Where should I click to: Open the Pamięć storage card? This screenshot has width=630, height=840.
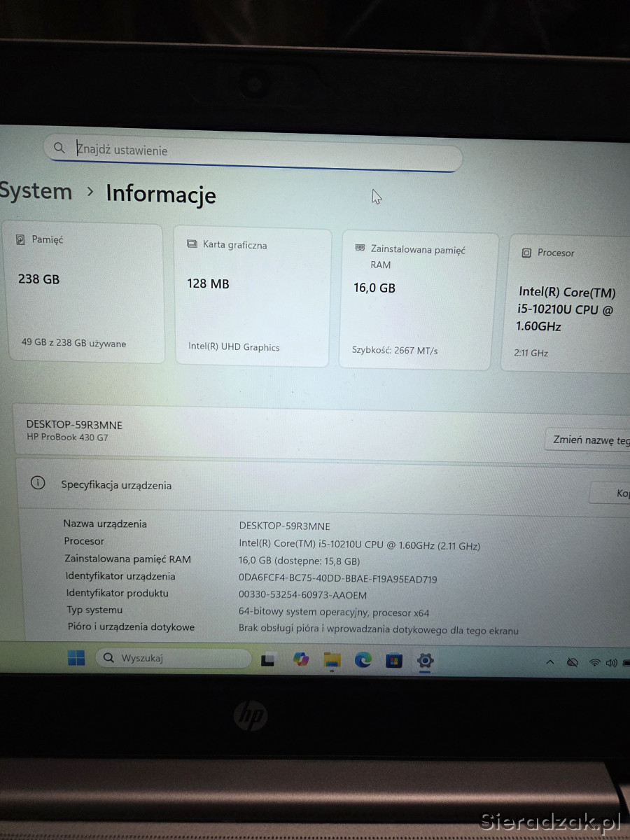pyautogui.click(x=85, y=293)
